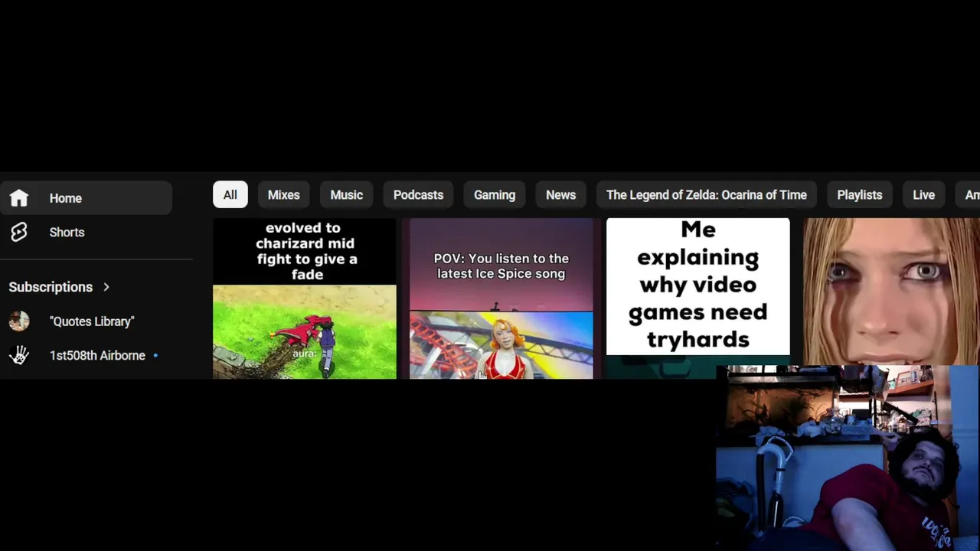Open the Shorts icon in sidebar
The width and height of the screenshot is (980, 551).
(19, 232)
